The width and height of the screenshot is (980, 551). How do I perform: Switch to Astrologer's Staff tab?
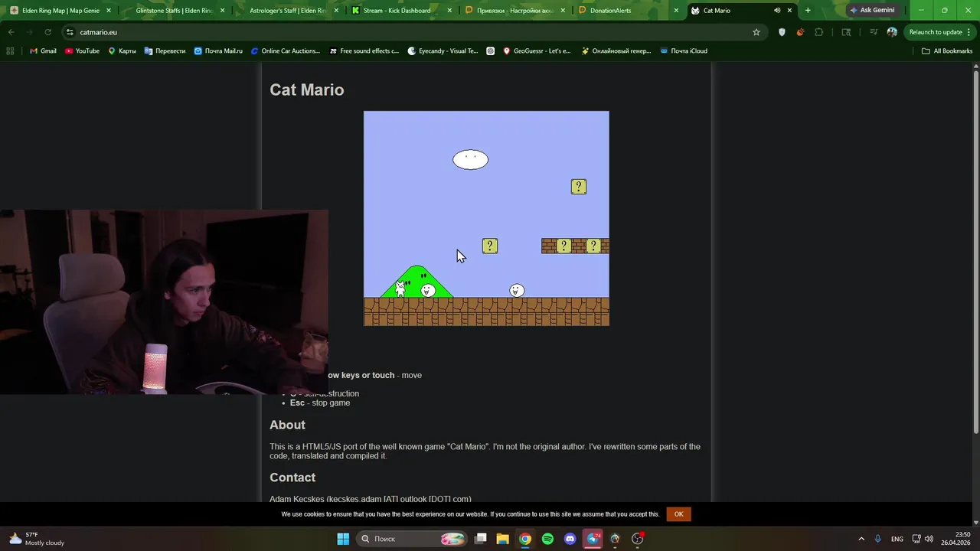(288, 11)
